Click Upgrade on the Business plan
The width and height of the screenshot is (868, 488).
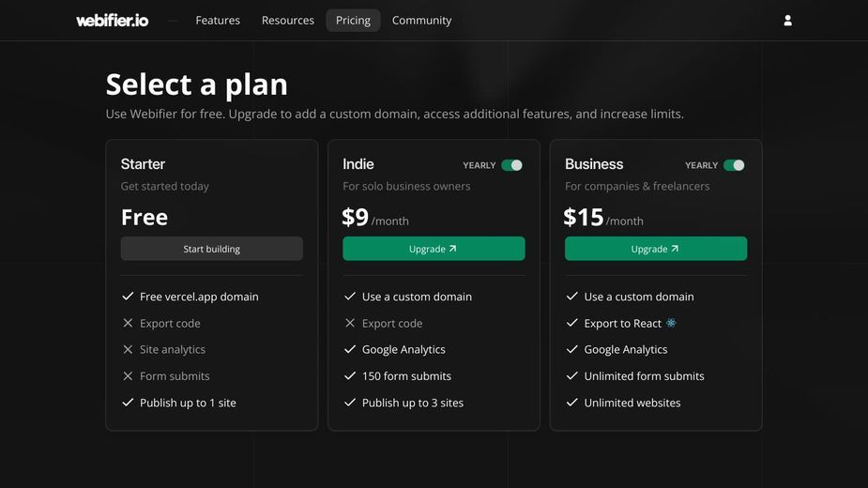655,249
